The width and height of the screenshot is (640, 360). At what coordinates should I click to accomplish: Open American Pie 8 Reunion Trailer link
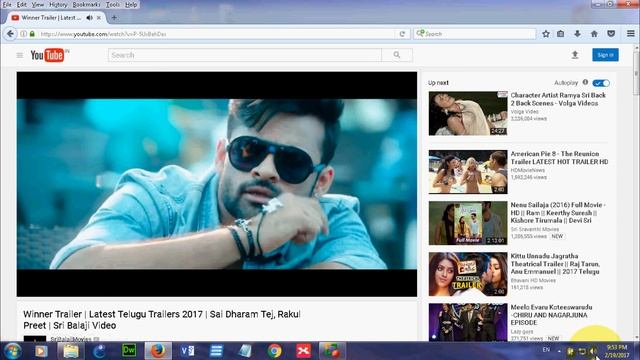(x=559, y=158)
